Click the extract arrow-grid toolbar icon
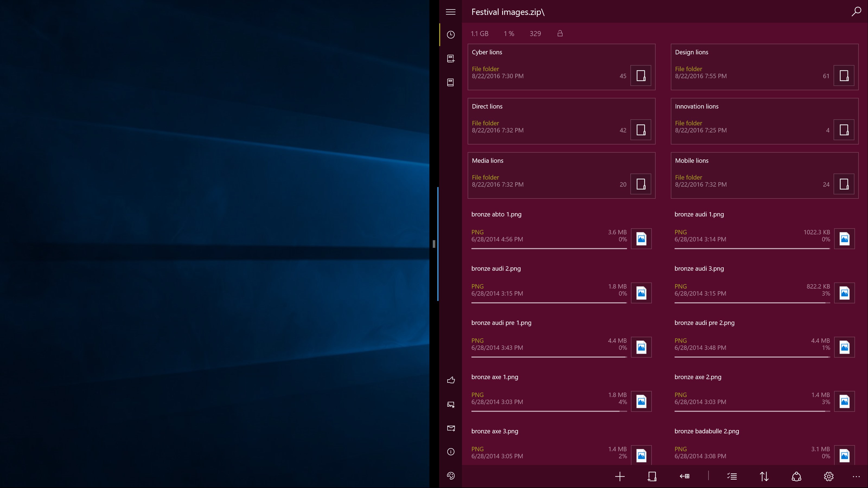Image resolution: width=868 pixels, height=488 pixels. (x=684, y=477)
